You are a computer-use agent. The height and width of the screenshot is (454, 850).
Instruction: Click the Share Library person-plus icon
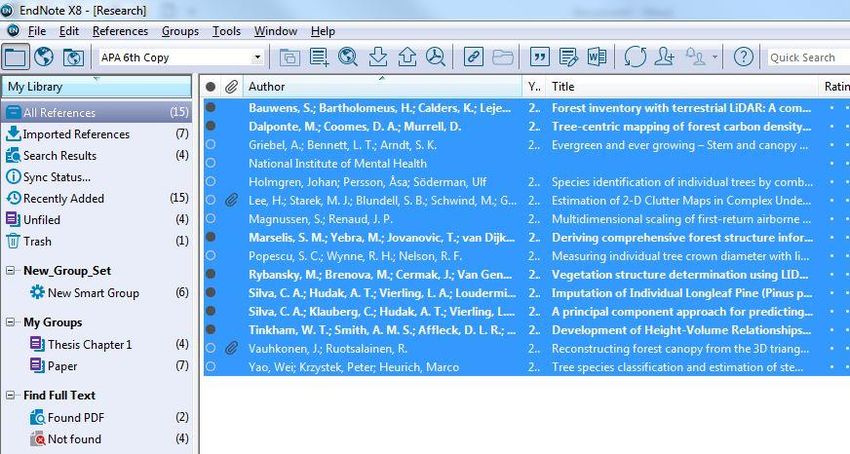664,56
